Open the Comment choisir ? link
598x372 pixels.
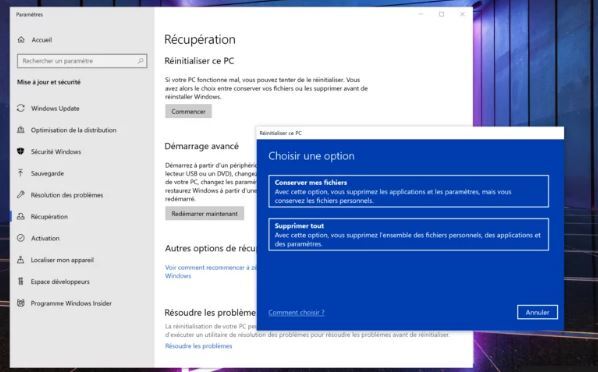(296, 312)
